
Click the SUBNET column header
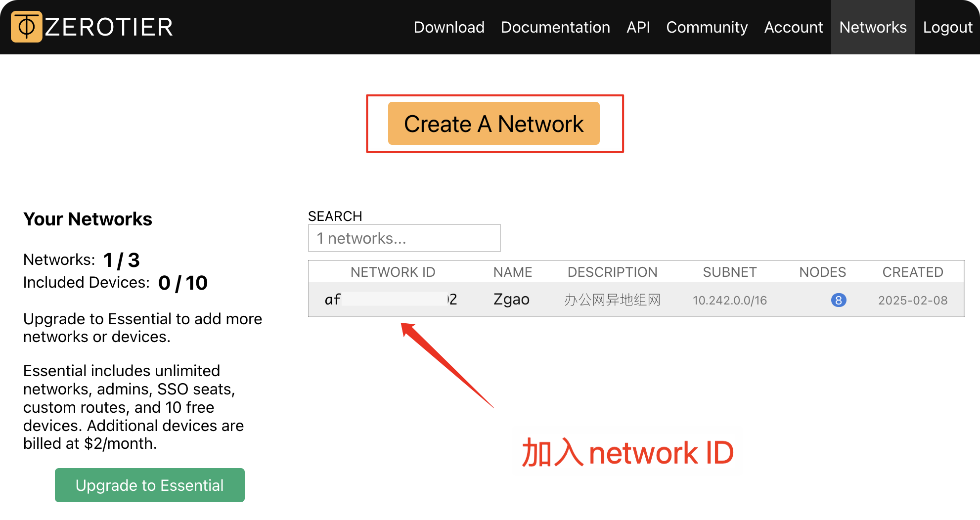coord(730,272)
